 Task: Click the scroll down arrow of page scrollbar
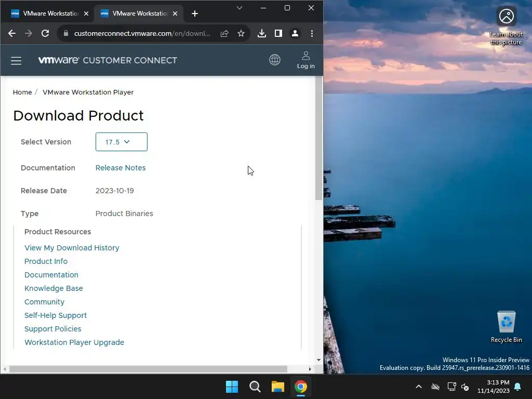(x=318, y=360)
